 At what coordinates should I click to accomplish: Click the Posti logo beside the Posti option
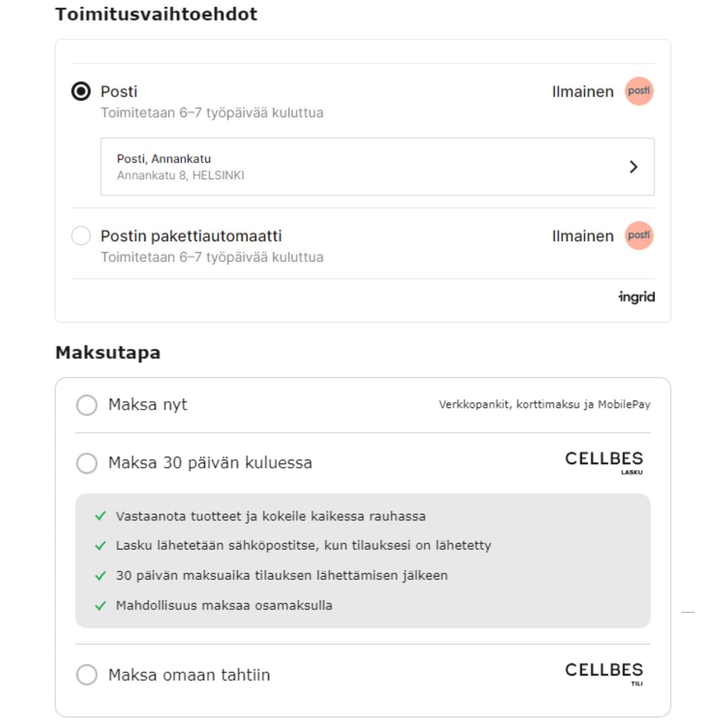click(x=639, y=91)
